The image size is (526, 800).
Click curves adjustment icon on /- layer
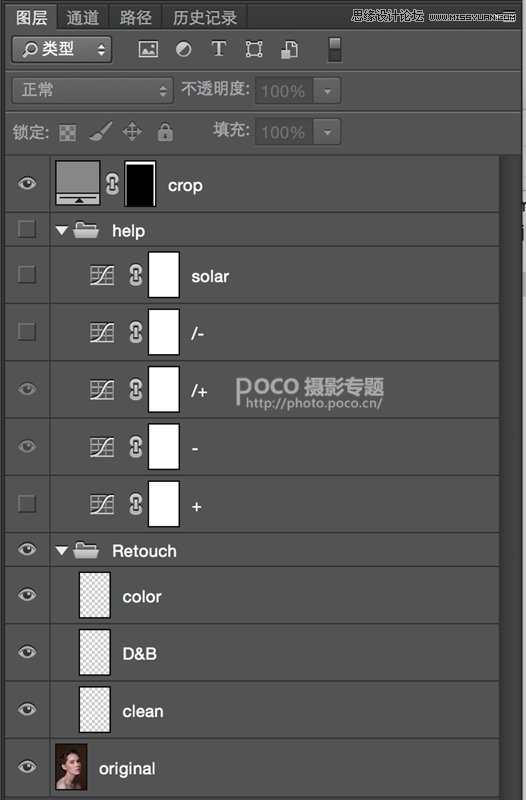[102, 332]
